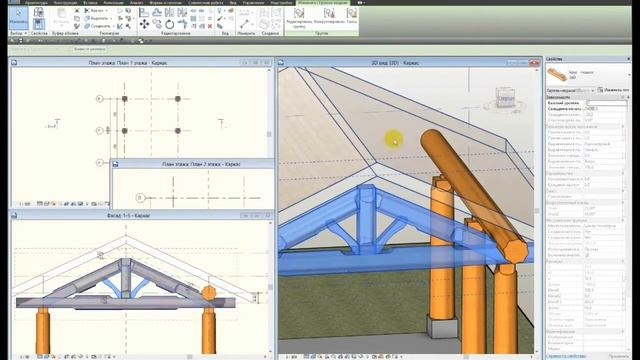640x360 pixels.
Task: Select the Mirror Pick Axis tool
Action: tap(169, 12)
